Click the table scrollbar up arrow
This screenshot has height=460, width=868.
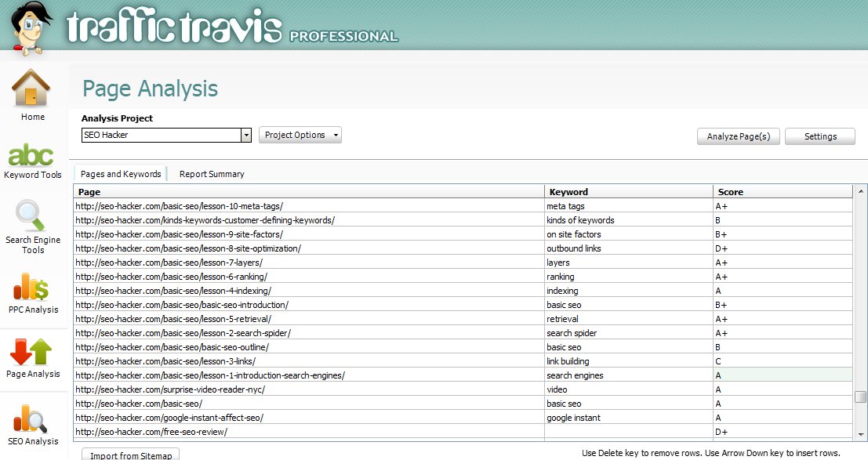[x=860, y=192]
